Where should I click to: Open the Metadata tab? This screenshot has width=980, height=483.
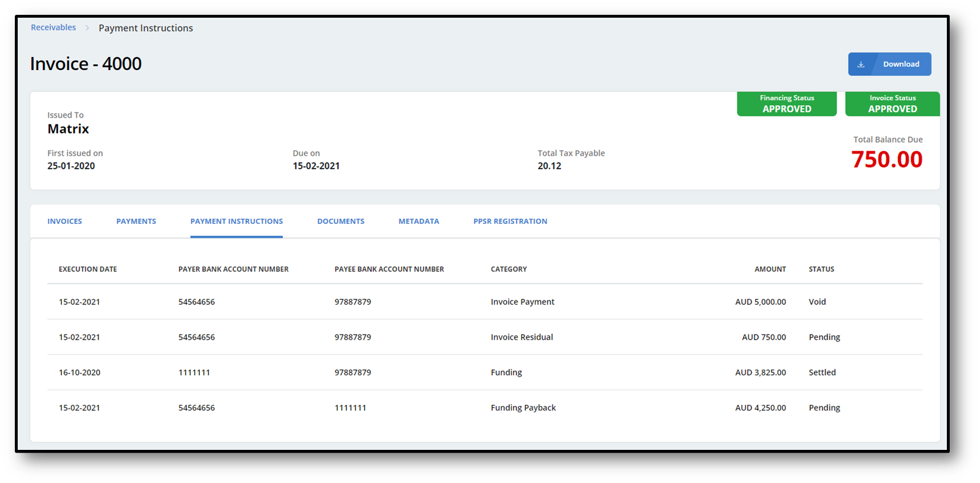coord(419,222)
